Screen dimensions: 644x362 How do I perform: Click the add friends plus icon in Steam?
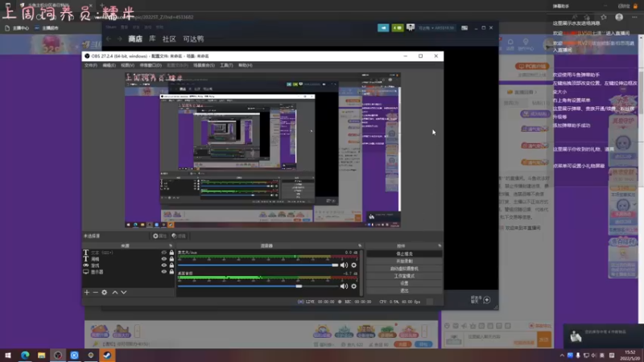coord(487,299)
